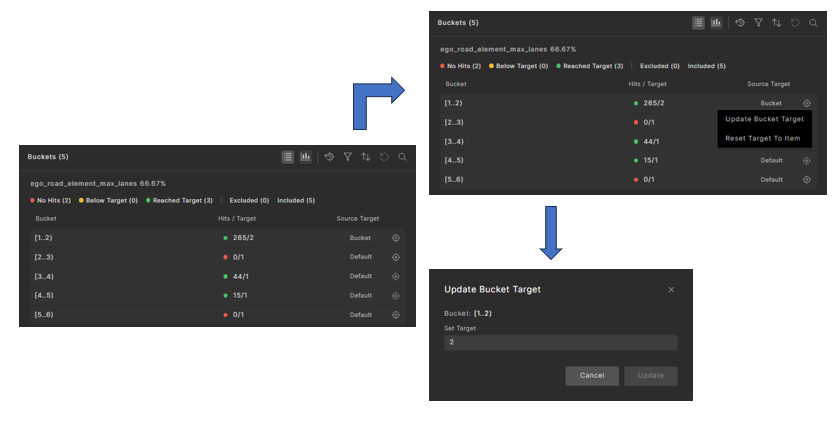The width and height of the screenshot is (840, 423).
Task: Click filter funnel icon in panel without context menu
Action: 348,157
